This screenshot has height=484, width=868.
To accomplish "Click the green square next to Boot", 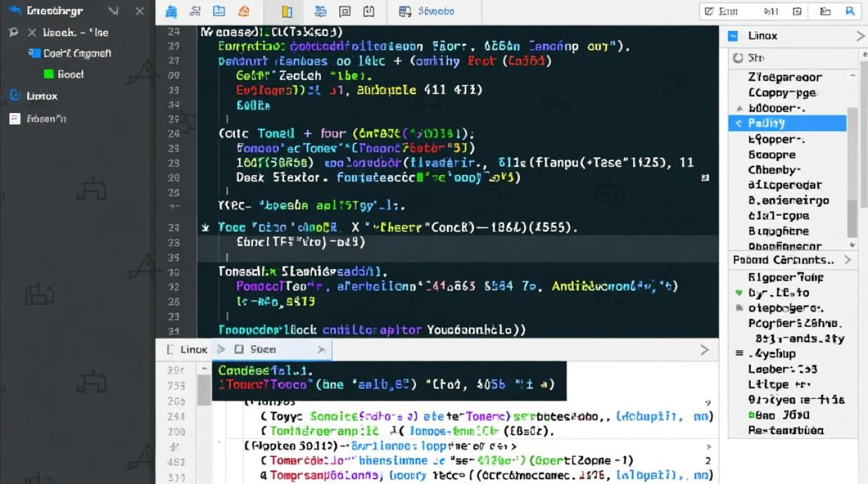I will pos(48,74).
